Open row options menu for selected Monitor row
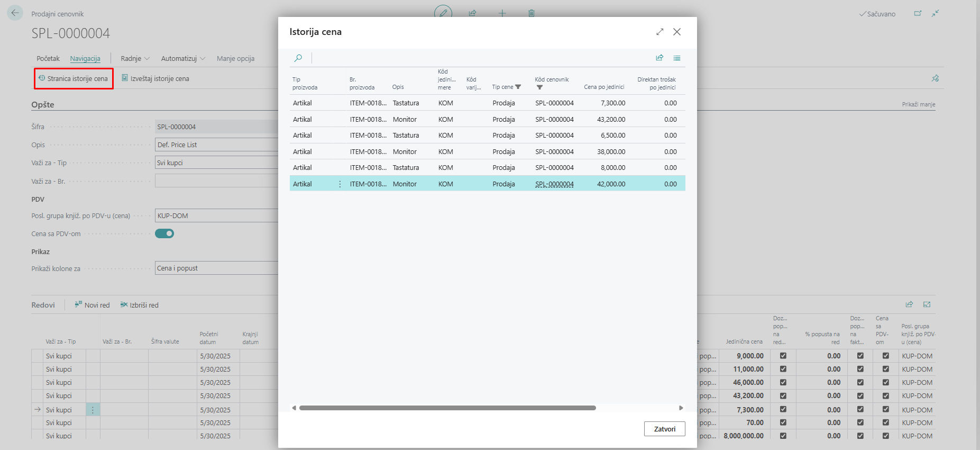 (340, 184)
